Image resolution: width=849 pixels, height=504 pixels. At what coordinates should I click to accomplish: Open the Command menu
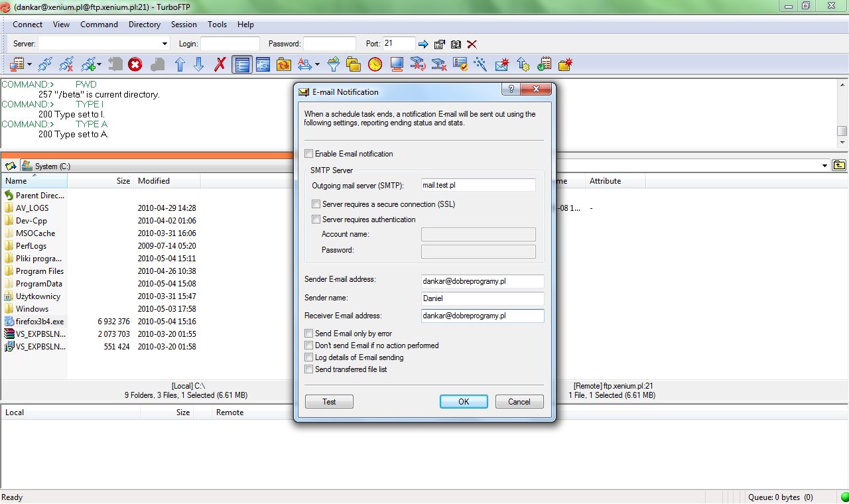(x=99, y=25)
